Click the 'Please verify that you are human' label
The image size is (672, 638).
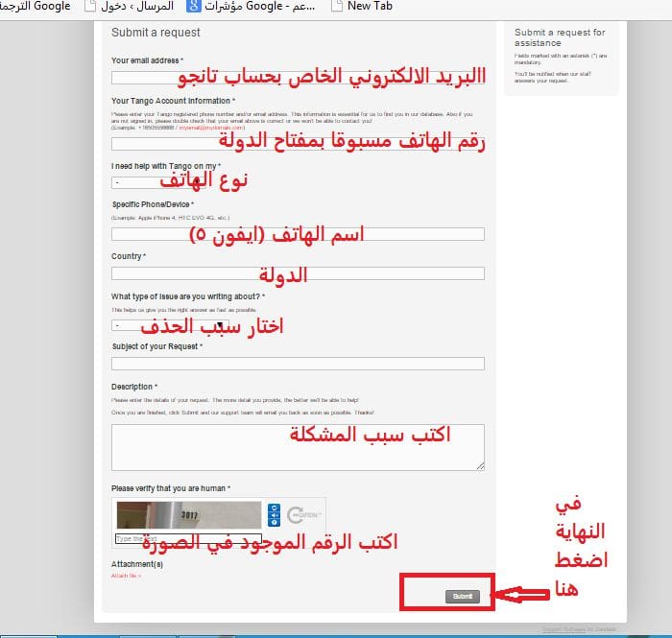pos(171,488)
